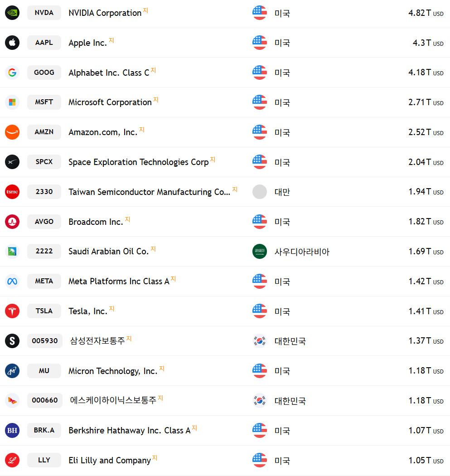Open 에스케이하이닉스보통주 stock link
The image size is (450, 476).
click(x=113, y=400)
